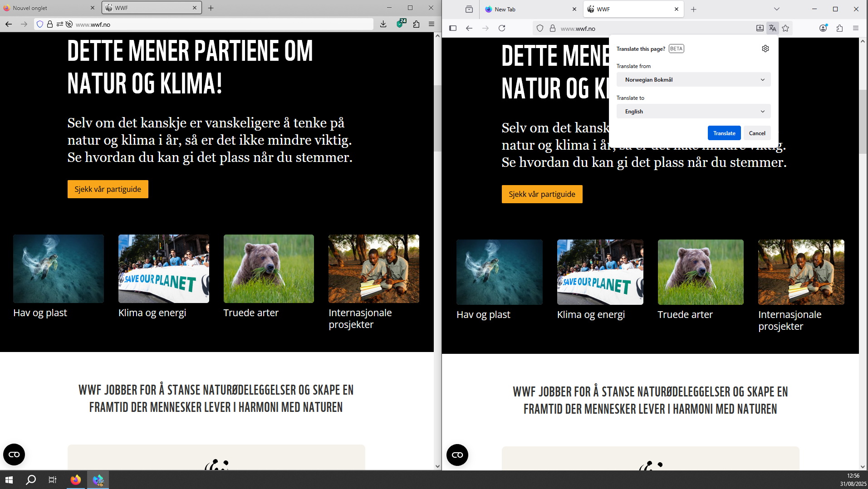Open tracking protection shield in left browser
Image resolution: width=868 pixels, height=489 pixels.
pyautogui.click(x=40, y=24)
